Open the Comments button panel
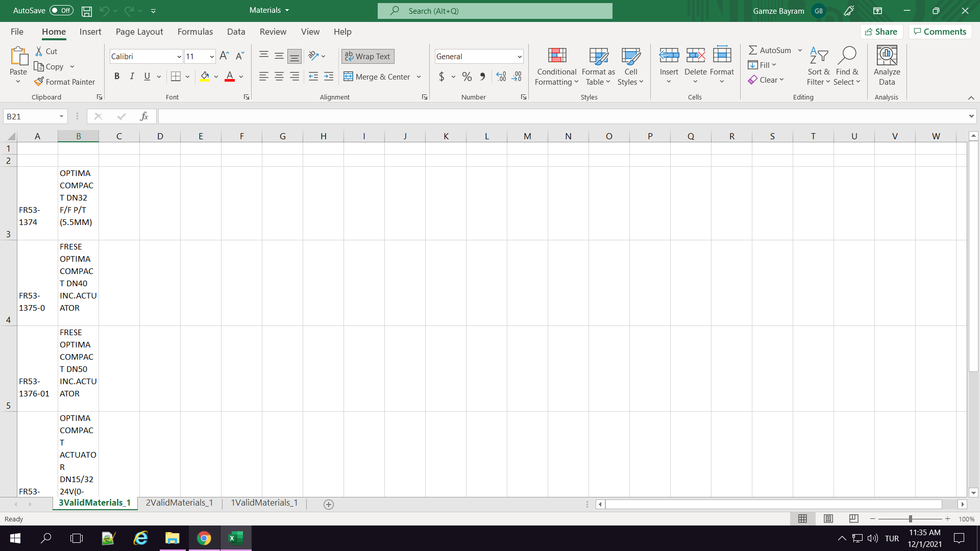The width and height of the screenshot is (980, 551). [x=940, y=32]
